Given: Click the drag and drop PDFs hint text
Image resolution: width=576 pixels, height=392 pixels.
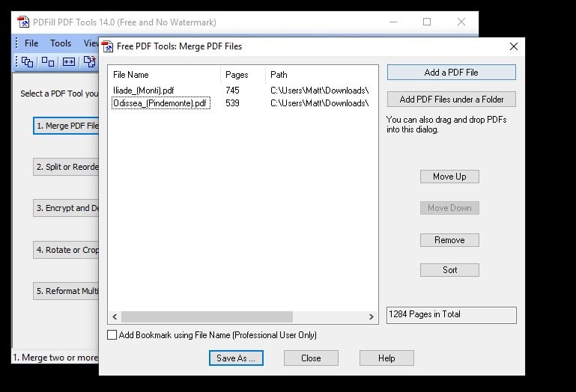Looking at the screenshot, I should pos(446,124).
